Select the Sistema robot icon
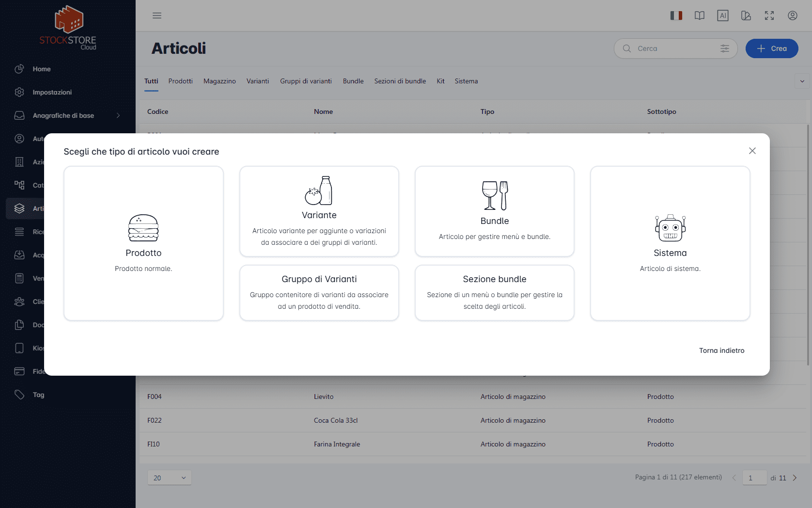The image size is (812, 508). coord(670,228)
